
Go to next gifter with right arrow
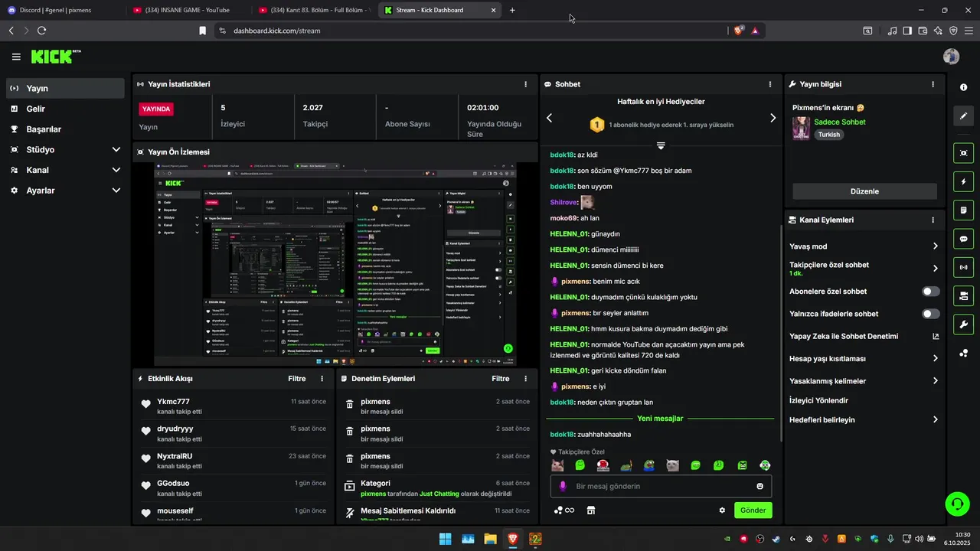773,118
